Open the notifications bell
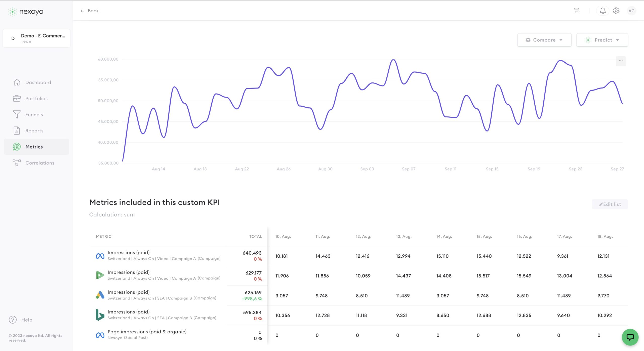Screen dimensions: 644x351 602,11
